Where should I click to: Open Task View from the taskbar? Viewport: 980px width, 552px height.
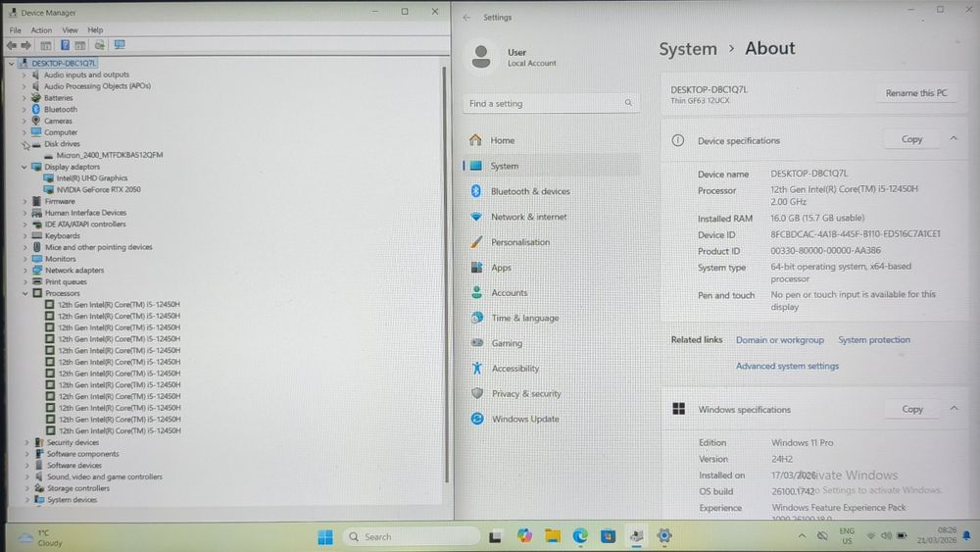[496, 536]
